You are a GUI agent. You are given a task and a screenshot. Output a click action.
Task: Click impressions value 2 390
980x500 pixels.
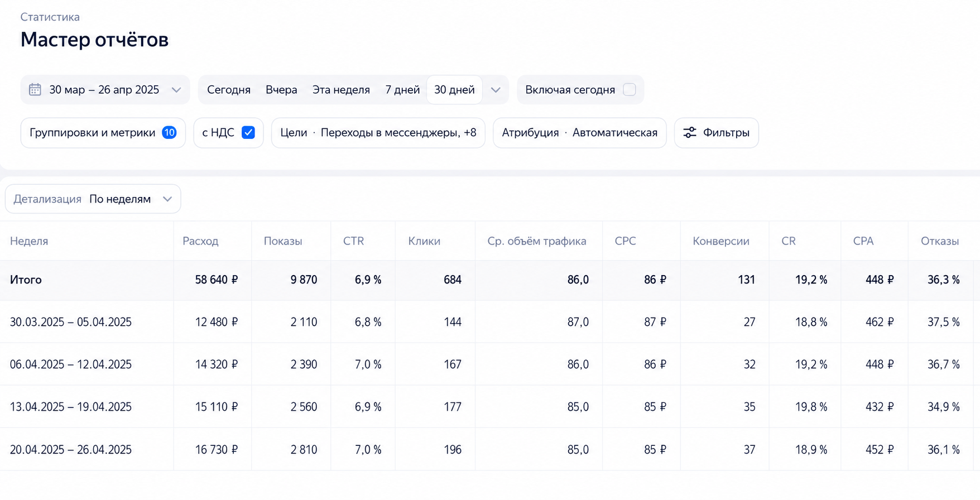[x=304, y=364]
